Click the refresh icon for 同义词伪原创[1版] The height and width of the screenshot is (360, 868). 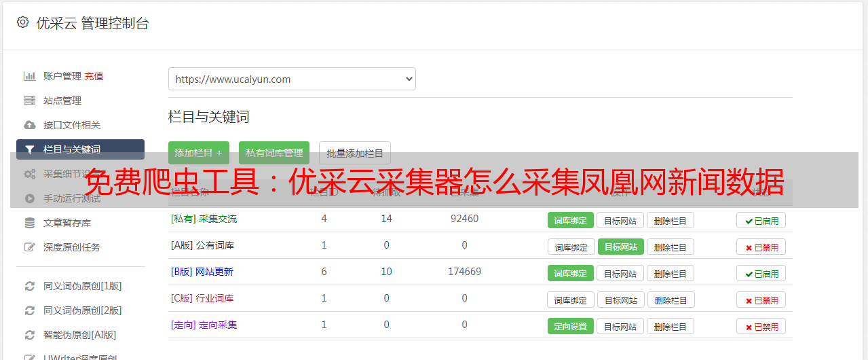29,286
